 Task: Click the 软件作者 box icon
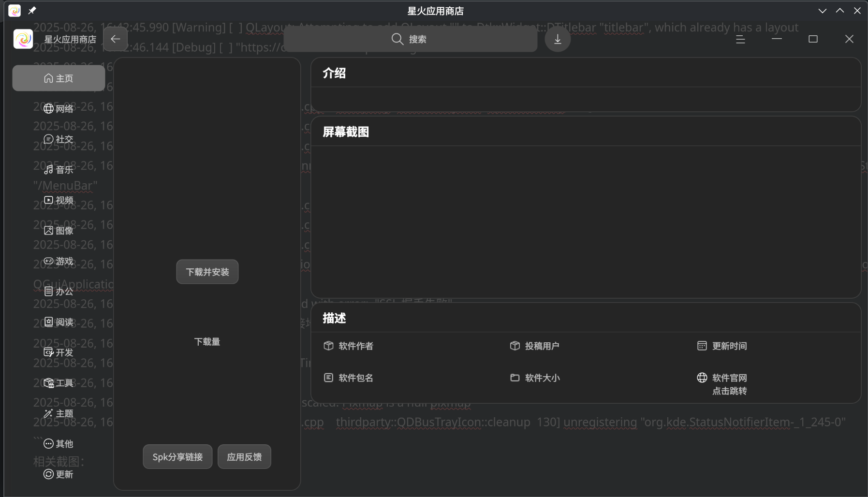[x=329, y=346]
